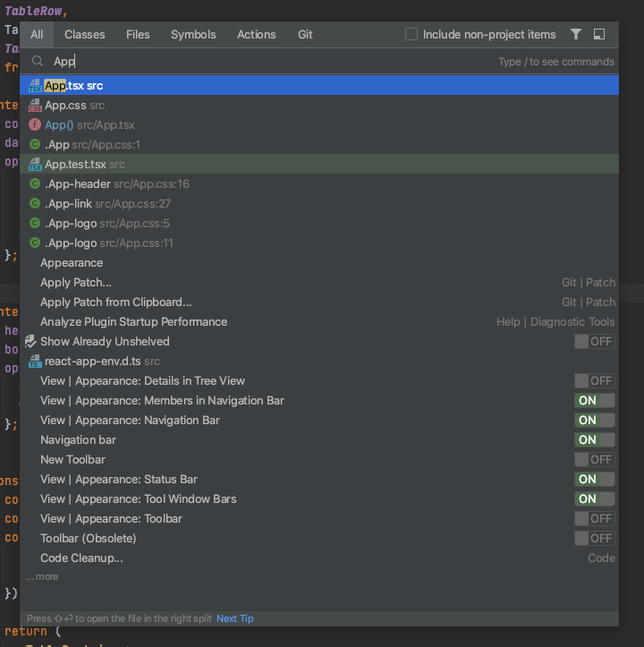The width and height of the screenshot is (644, 647).
Task: Click the filter funnel icon
Action: (576, 34)
